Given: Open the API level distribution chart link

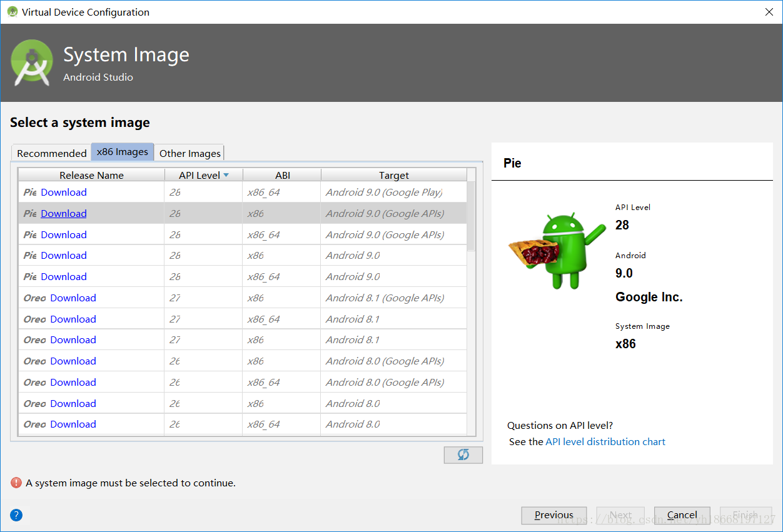Looking at the screenshot, I should coord(605,441).
